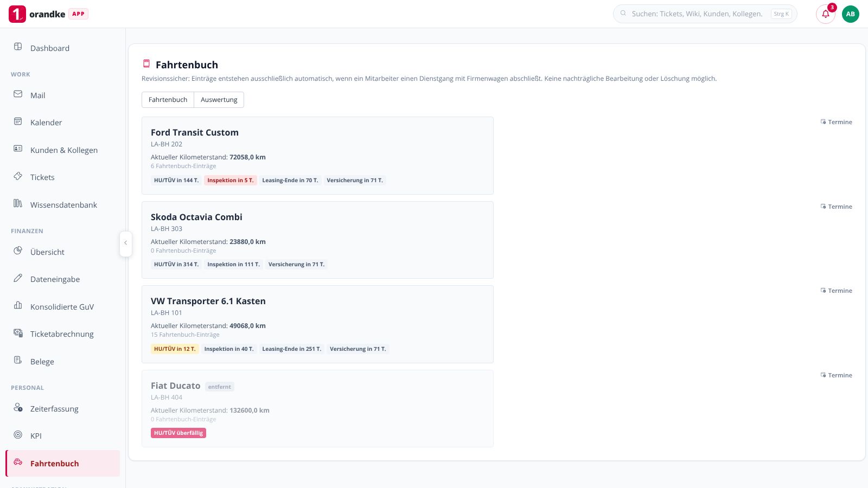Image resolution: width=868 pixels, height=488 pixels.
Task: Open the Fiat Ducato vehicle title
Action: point(176,386)
